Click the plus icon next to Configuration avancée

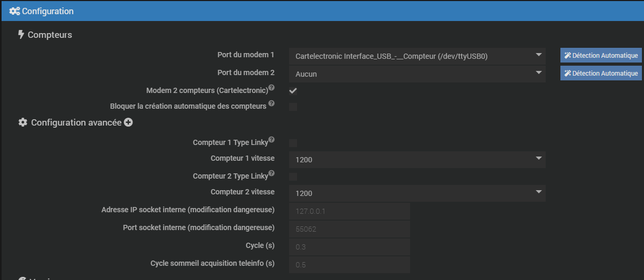click(x=128, y=122)
